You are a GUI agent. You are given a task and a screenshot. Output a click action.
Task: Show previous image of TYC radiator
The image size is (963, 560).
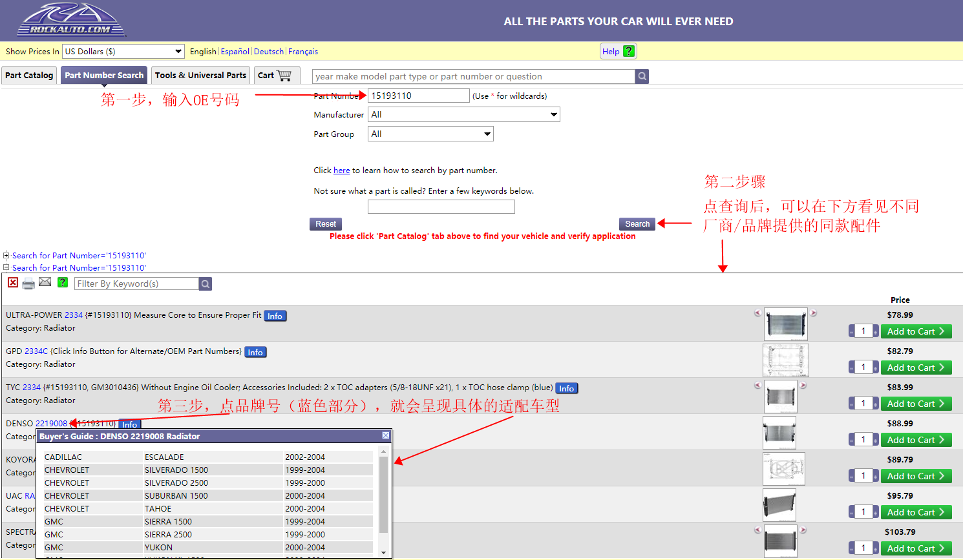(757, 385)
